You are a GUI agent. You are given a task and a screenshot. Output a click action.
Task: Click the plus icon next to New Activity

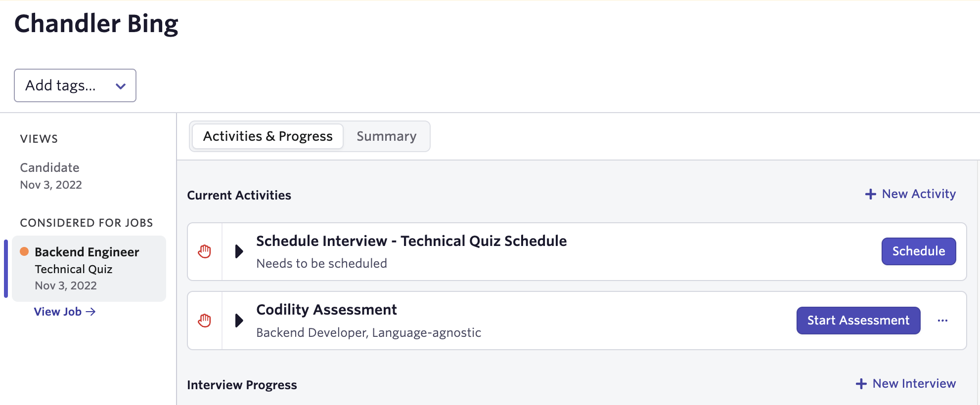pos(871,194)
